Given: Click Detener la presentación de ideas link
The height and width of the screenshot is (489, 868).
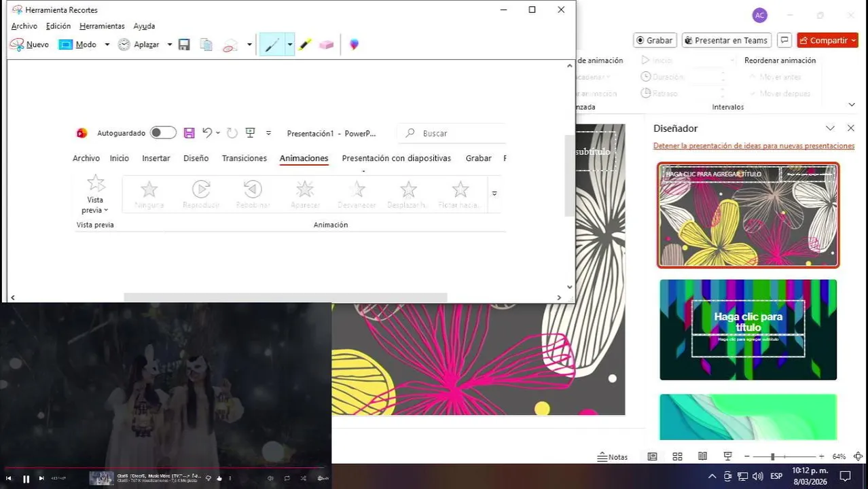Looking at the screenshot, I should coord(754,146).
